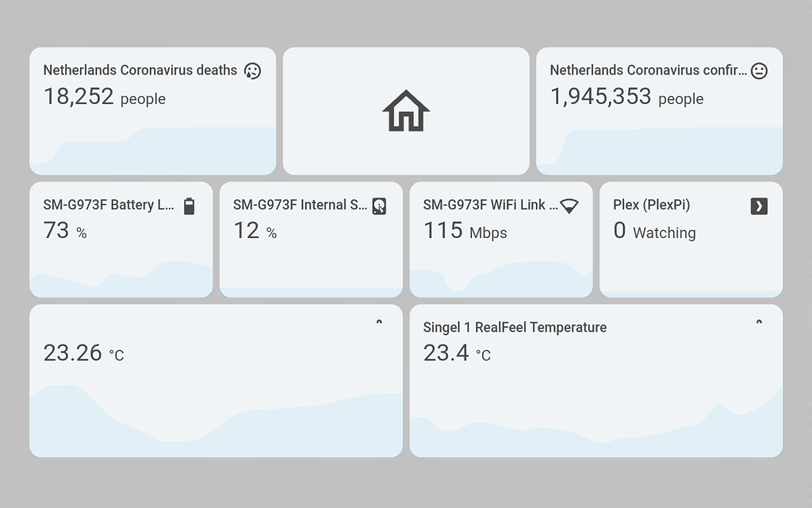
Task: Open the SM-G973F Internal Storage tile
Action: (x=311, y=240)
